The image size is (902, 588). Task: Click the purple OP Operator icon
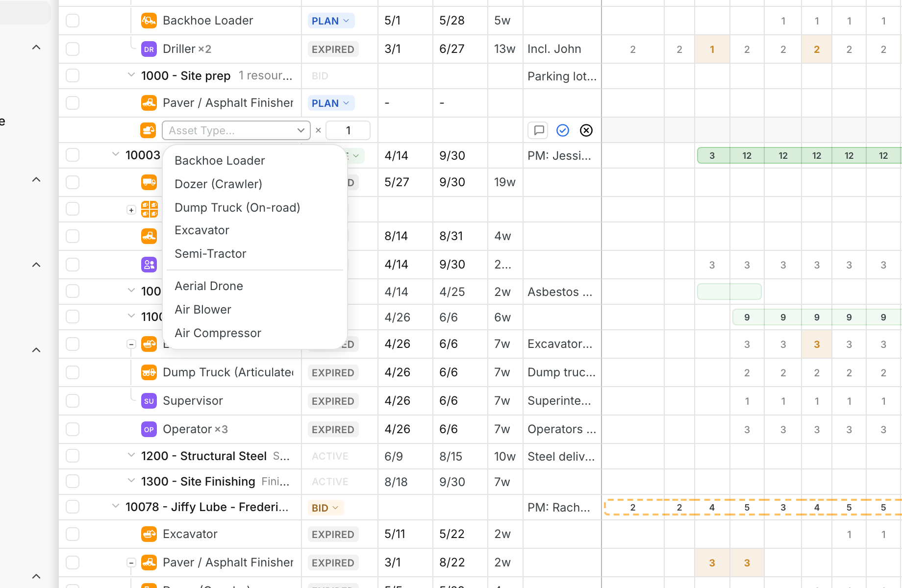click(x=149, y=429)
